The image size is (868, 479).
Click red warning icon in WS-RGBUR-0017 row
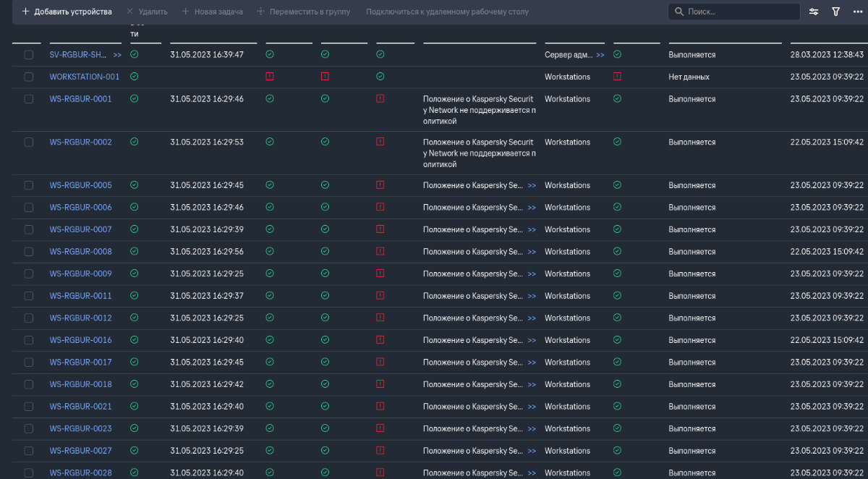(x=380, y=363)
